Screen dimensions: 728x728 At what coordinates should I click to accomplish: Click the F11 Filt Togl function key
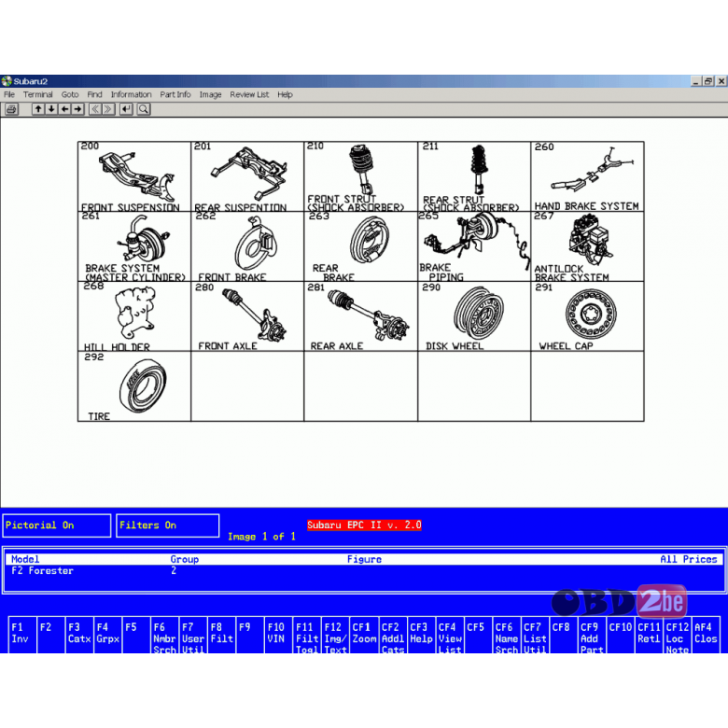point(307,636)
